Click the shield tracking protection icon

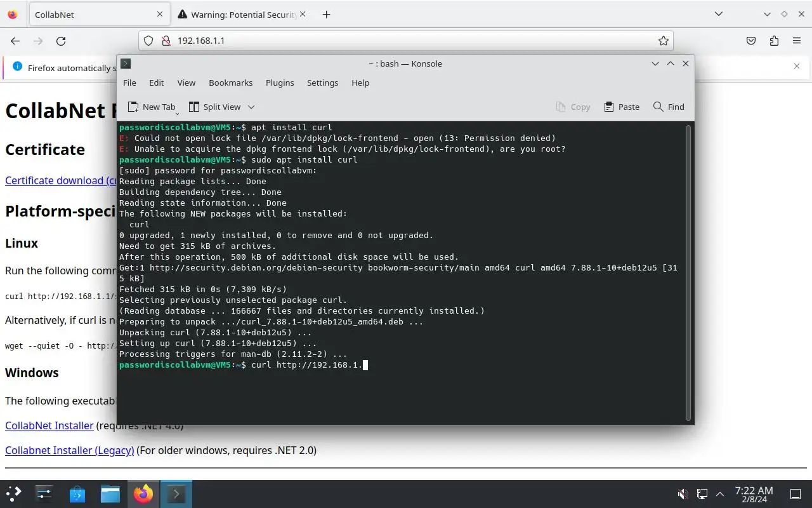[x=148, y=41]
